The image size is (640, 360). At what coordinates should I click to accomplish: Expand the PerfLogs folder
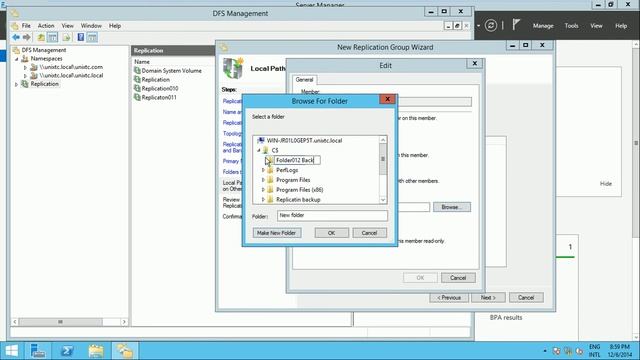pyautogui.click(x=263, y=170)
